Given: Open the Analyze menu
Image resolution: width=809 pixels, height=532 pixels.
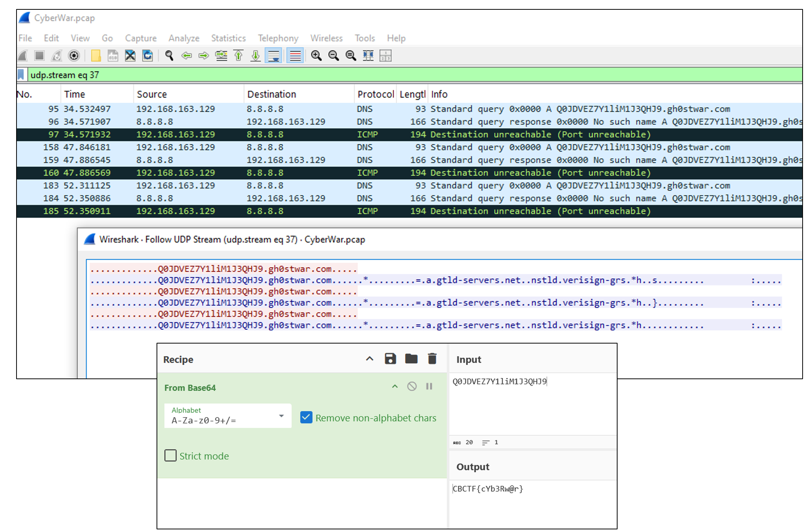Looking at the screenshot, I should click(x=184, y=38).
